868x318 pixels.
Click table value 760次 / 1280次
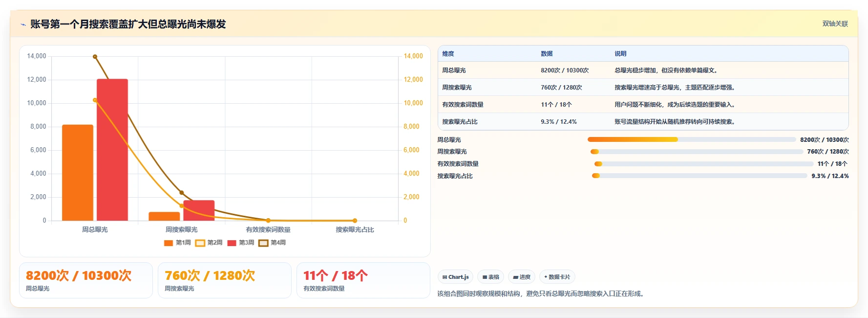click(561, 88)
